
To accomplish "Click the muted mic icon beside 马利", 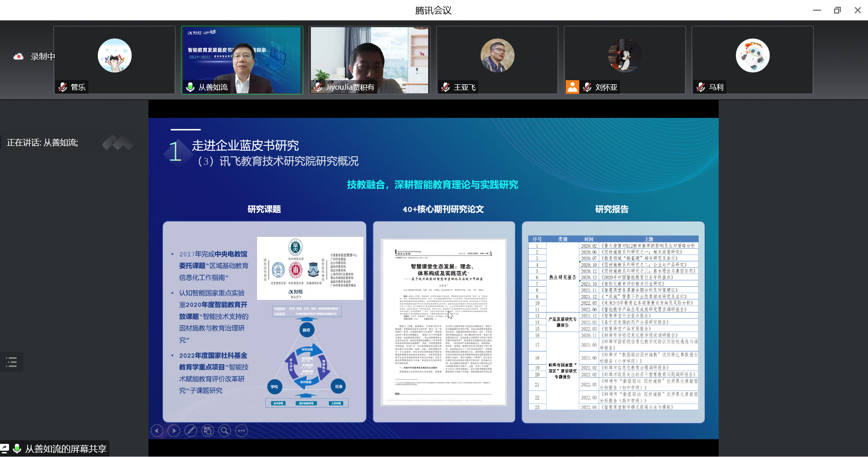I will point(701,87).
